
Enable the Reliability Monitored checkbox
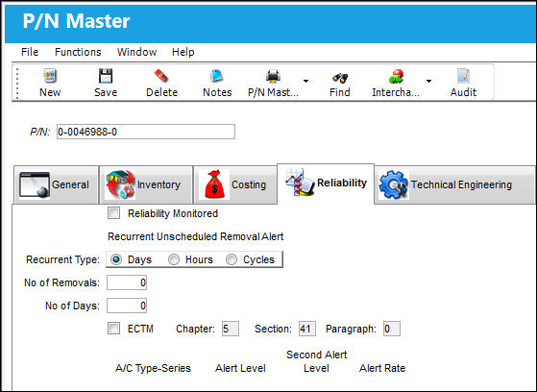pyautogui.click(x=113, y=212)
